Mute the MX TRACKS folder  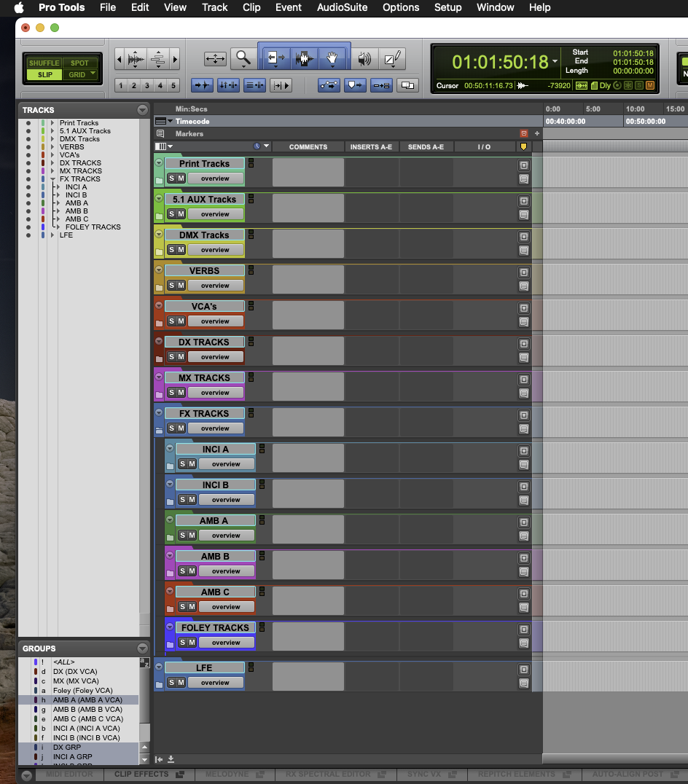(x=181, y=393)
